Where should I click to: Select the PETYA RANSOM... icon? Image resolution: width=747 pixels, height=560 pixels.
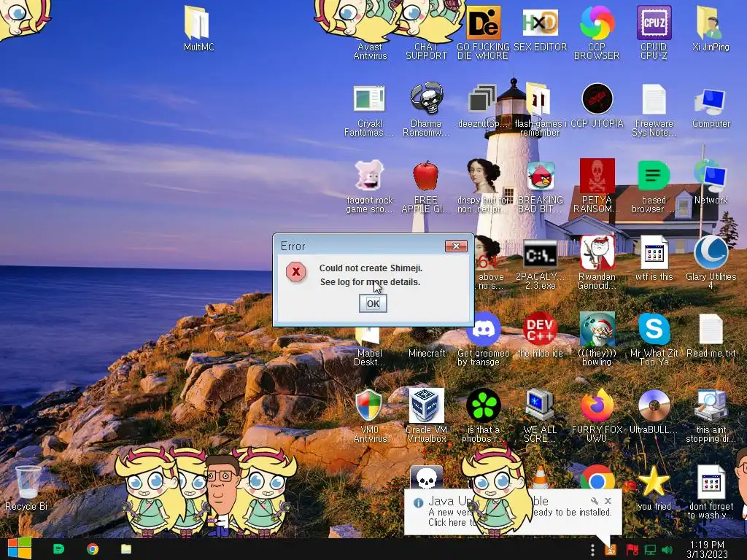click(x=597, y=186)
